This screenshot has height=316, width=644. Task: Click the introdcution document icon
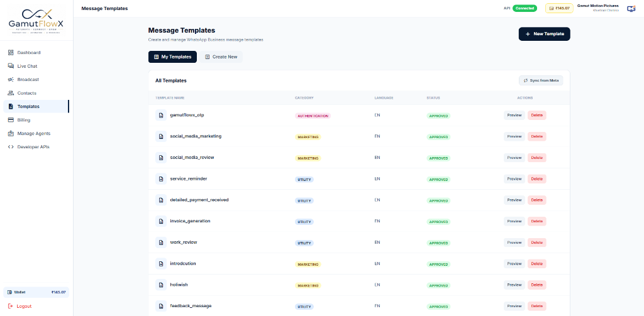[161, 263]
